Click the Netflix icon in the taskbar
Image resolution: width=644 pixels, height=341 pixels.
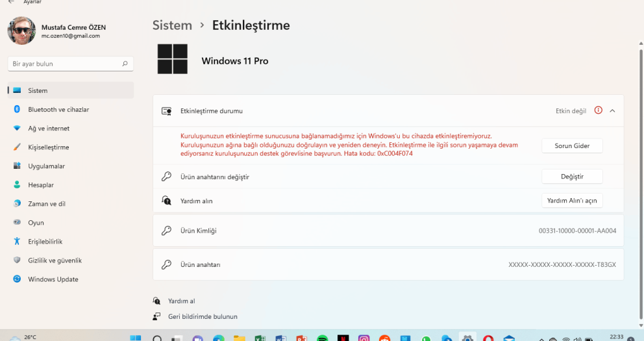(x=343, y=338)
